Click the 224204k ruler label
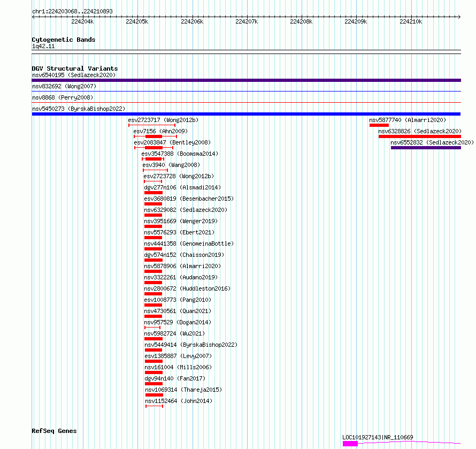Viewport: 476px width, 449px height. [x=82, y=22]
